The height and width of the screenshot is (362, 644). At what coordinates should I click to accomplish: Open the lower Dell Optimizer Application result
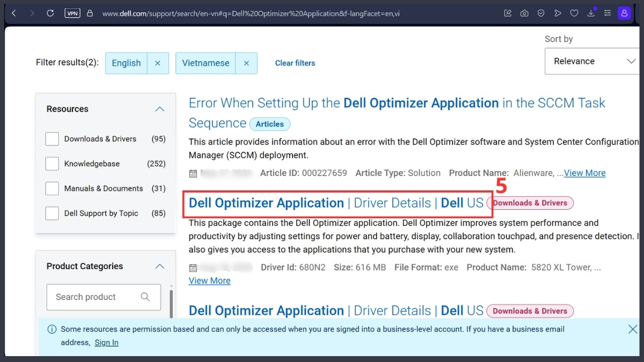pos(336,311)
